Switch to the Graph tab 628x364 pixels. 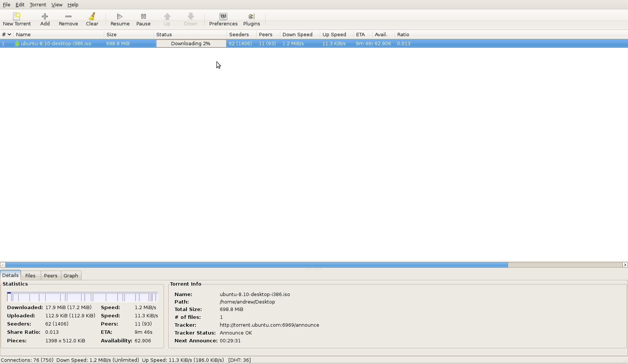coord(71,276)
